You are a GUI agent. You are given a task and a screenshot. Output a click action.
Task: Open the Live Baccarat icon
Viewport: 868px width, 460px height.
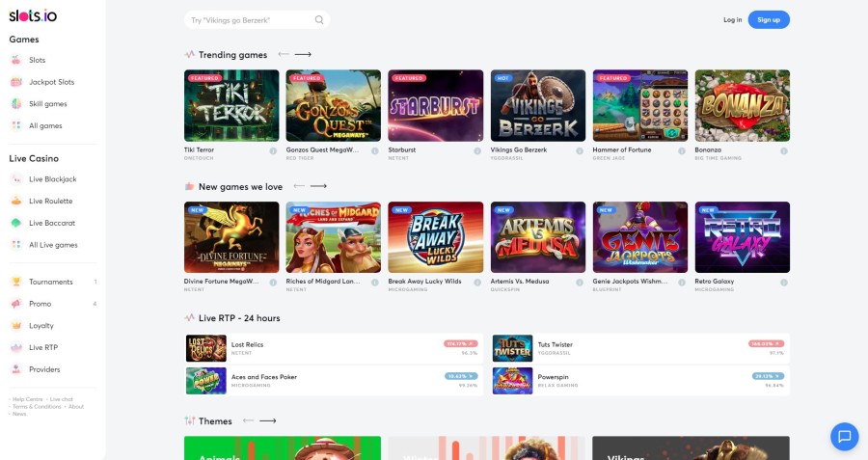point(16,223)
